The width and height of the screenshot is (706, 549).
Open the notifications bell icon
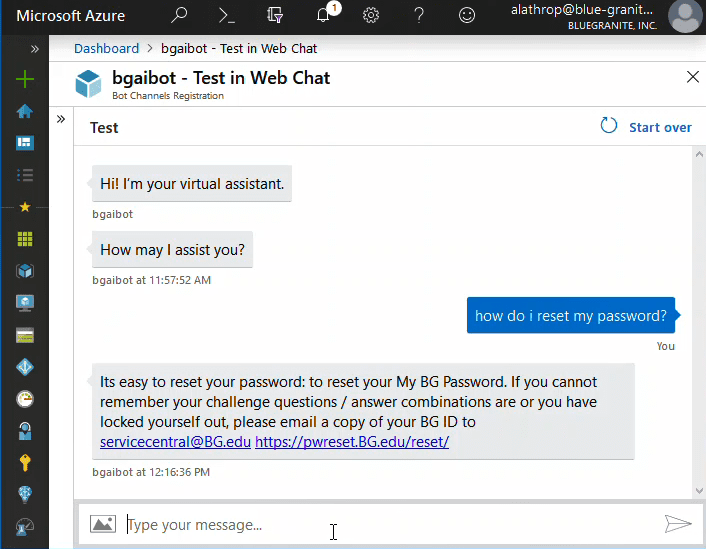point(323,15)
